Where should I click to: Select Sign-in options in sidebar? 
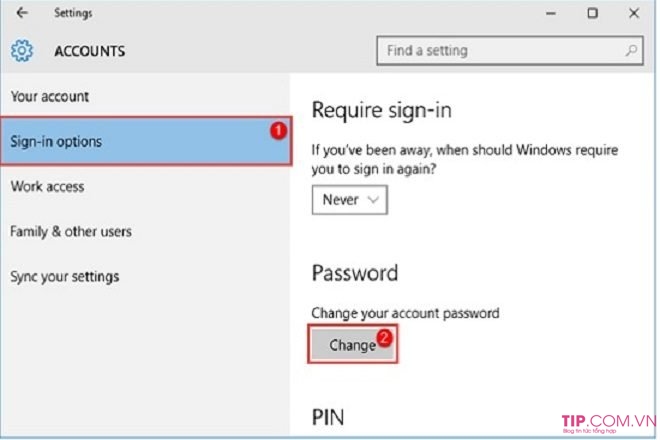pyautogui.click(x=146, y=141)
